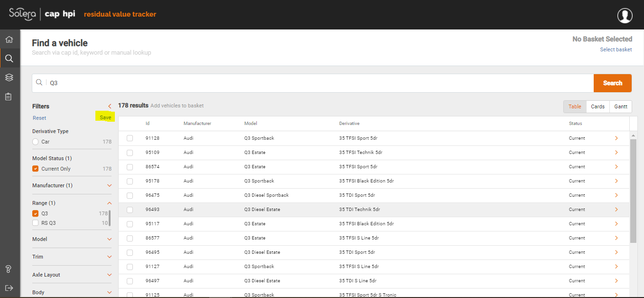This screenshot has height=298, width=644.
Task: Click the 35 TFSI Technik 5dr cell
Action: click(x=361, y=153)
